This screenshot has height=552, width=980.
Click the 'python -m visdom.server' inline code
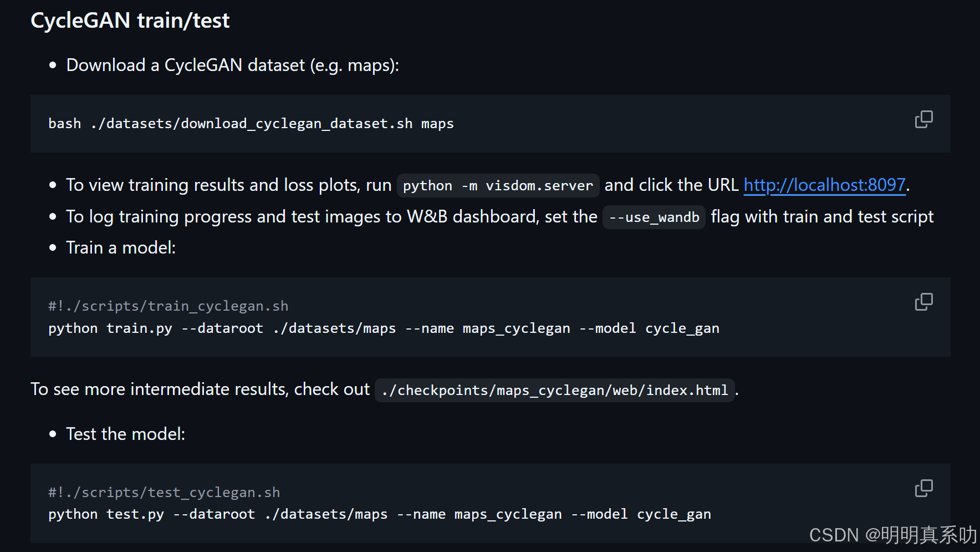pos(498,186)
